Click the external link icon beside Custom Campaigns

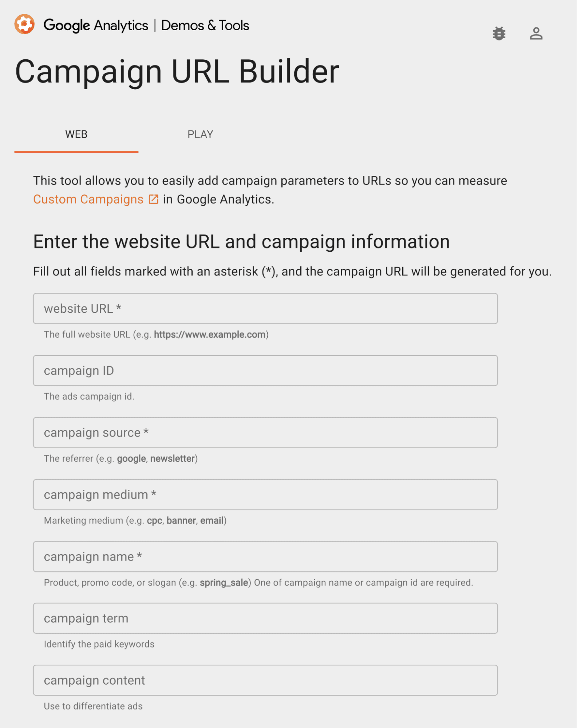click(154, 199)
